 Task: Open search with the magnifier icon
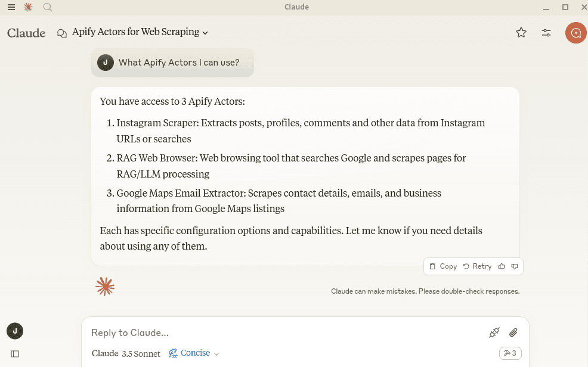[47, 7]
